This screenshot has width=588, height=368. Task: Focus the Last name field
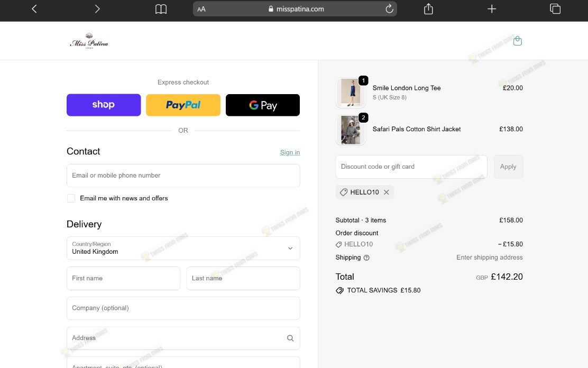[243, 278]
